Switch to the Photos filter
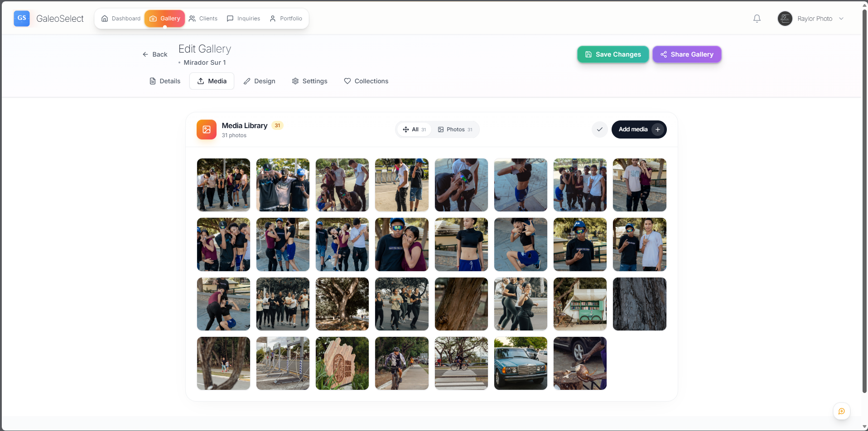The width and height of the screenshot is (868, 431). (x=454, y=129)
